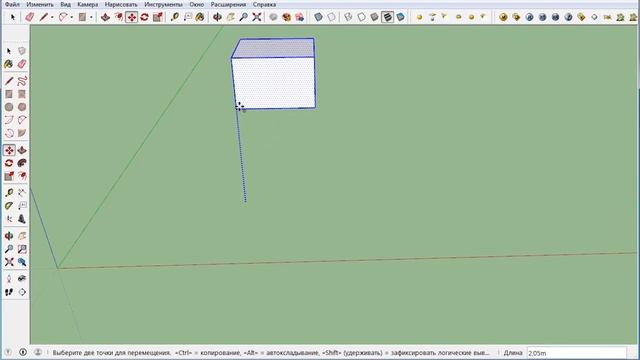This screenshot has height=360, width=640.
Task: Switch to Wireframe face style
Action: point(348,17)
